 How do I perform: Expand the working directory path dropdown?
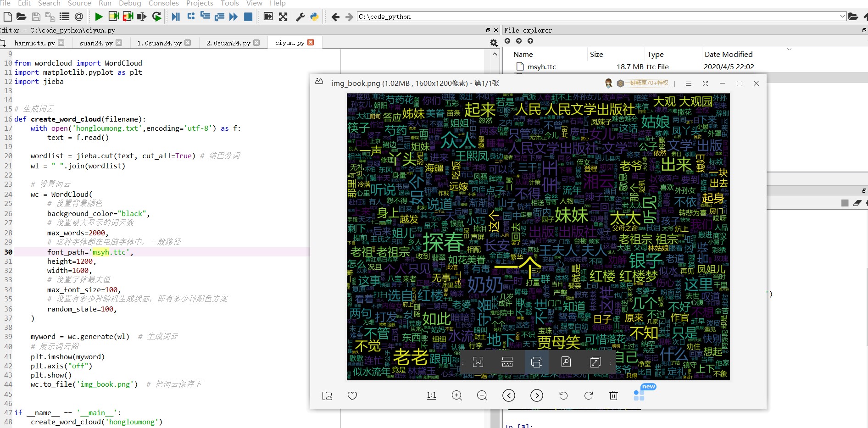(x=842, y=17)
